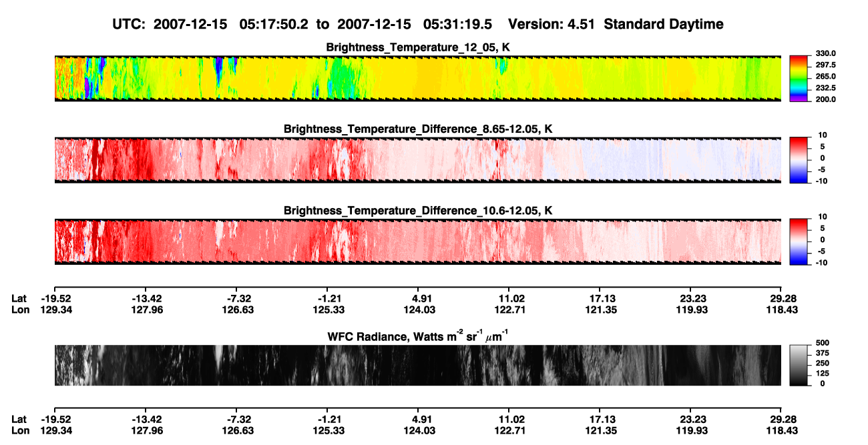Click the grayscale colorbar for WFC Radiance
Viewport: 868px width, 445px height.
pos(799,366)
